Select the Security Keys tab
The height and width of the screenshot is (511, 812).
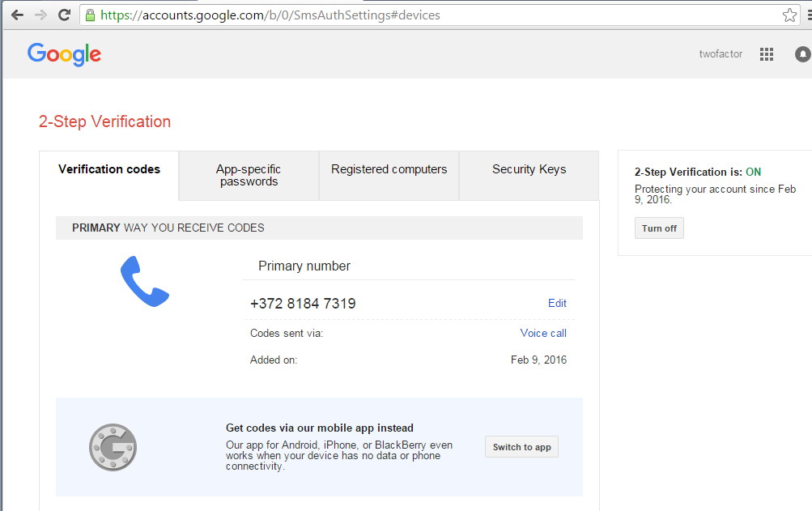pyautogui.click(x=529, y=169)
